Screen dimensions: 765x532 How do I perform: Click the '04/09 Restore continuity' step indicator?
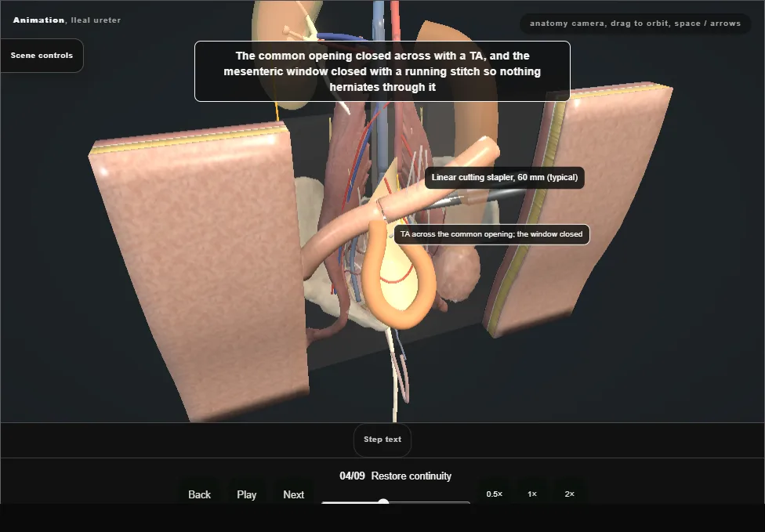(x=395, y=476)
